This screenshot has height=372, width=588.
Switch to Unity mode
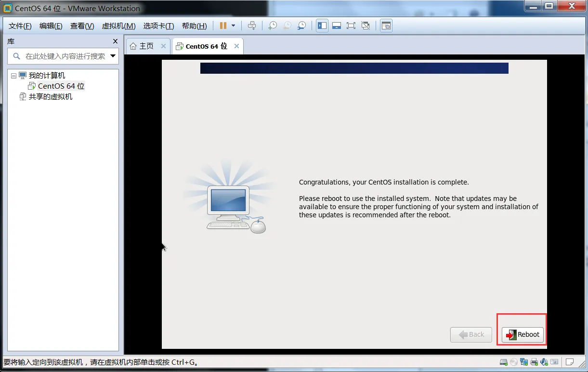pos(366,26)
